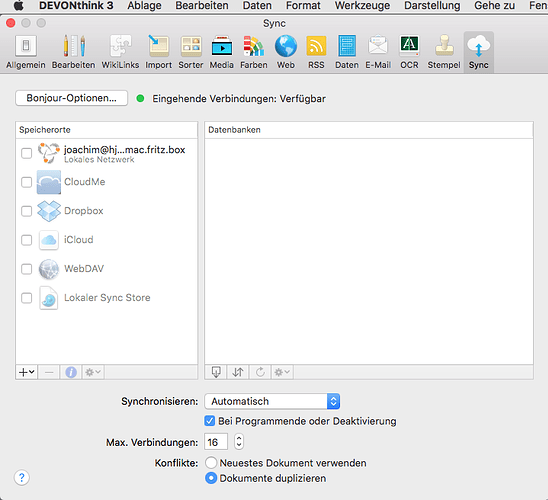Select the Sync preferences pane

pos(479,52)
